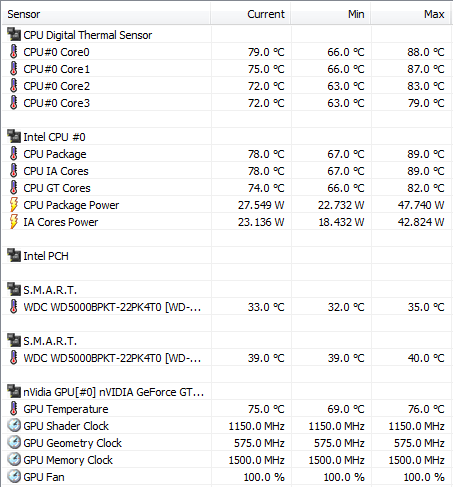Click the CPU Digital Thermal Sensor chip icon
453x487 pixels.
pos(14,34)
